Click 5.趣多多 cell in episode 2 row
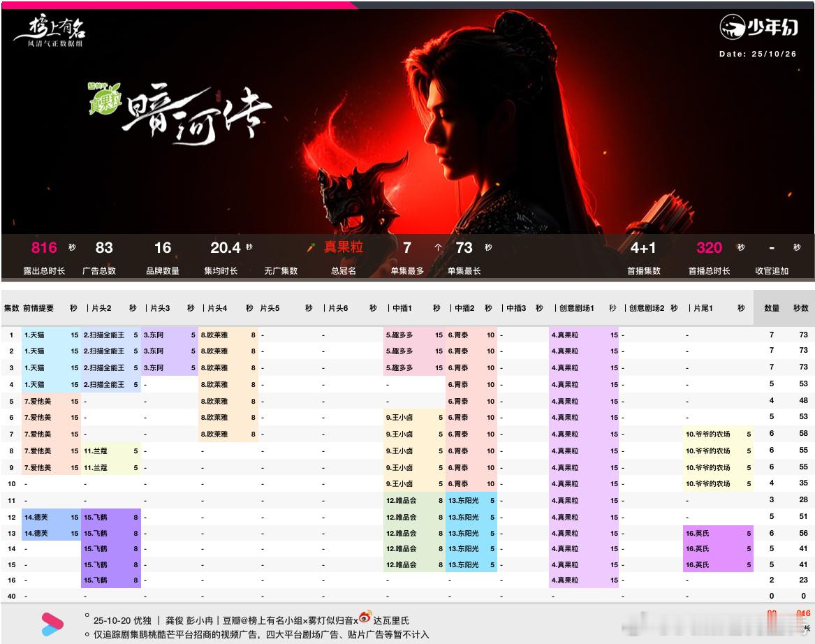This screenshot has width=815, height=644. click(x=414, y=351)
